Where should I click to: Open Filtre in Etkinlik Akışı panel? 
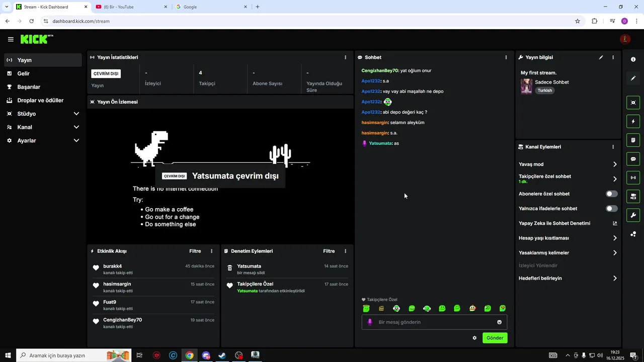(195, 251)
